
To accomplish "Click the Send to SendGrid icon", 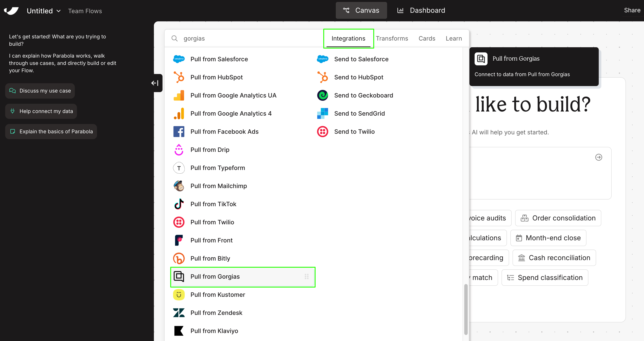I will [x=322, y=114].
